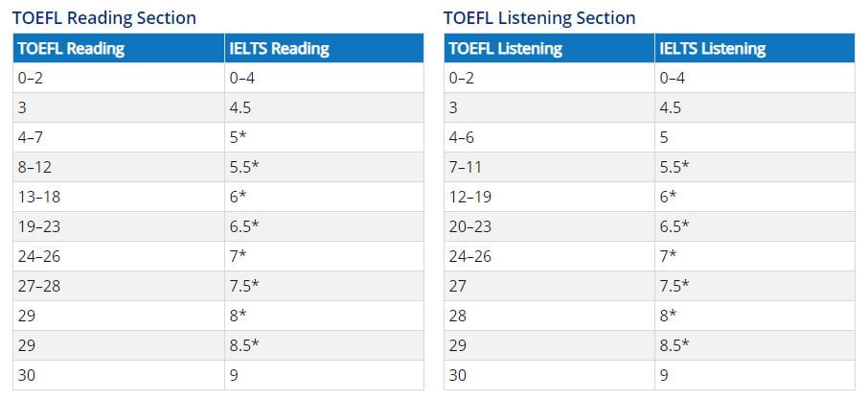Click the 19–23 TOEFL Reading cell

(119, 226)
